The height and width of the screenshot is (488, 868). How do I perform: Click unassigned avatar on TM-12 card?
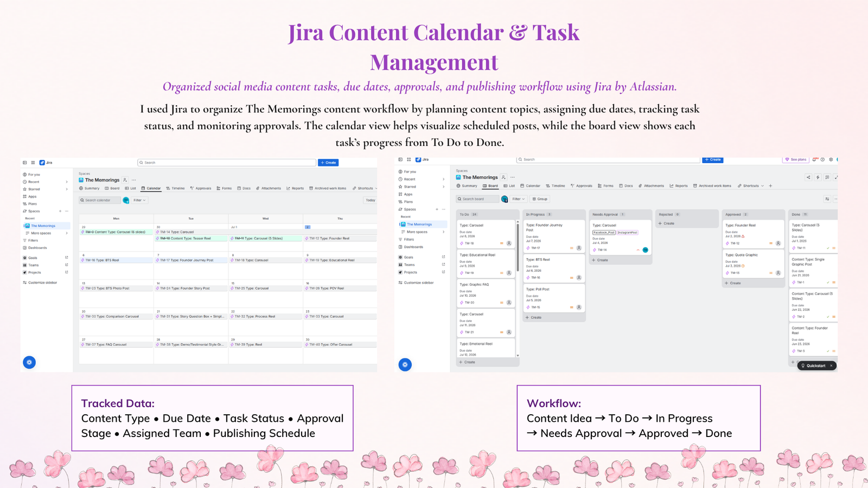(x=778, y=243)
